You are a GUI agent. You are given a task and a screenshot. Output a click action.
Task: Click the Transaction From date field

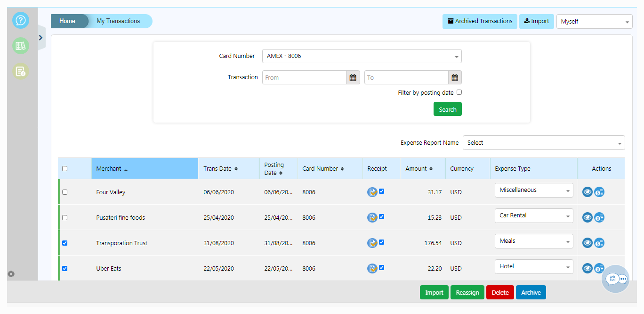pos(305,77)
